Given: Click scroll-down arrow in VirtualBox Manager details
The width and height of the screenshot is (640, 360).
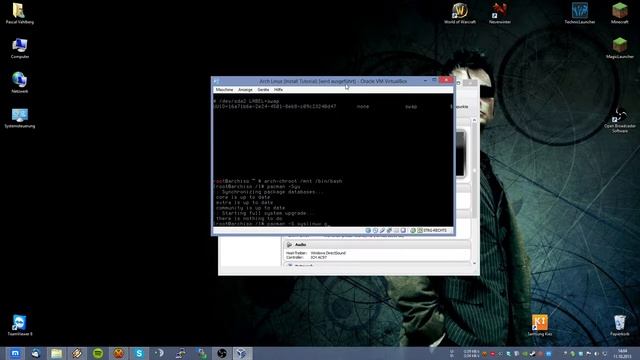Looking at the screenshot, I should [474, 263].
